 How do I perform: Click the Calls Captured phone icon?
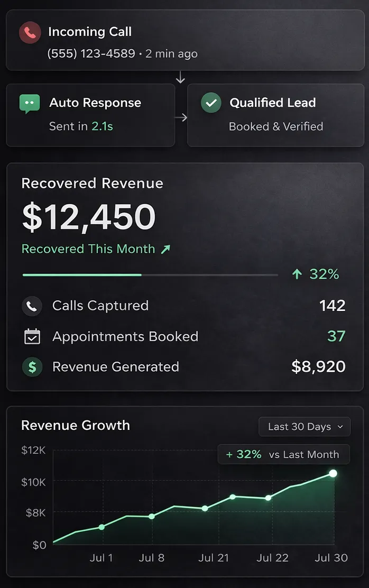pyautogui.click(x=32, y=306)
